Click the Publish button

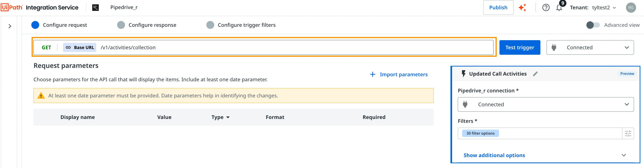click(498, 7)
